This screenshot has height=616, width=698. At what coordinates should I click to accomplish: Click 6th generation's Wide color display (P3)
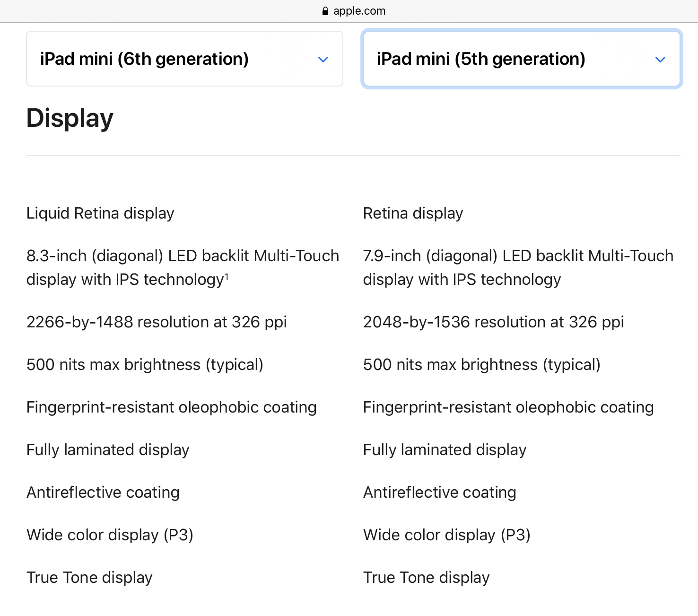[110, 535]
